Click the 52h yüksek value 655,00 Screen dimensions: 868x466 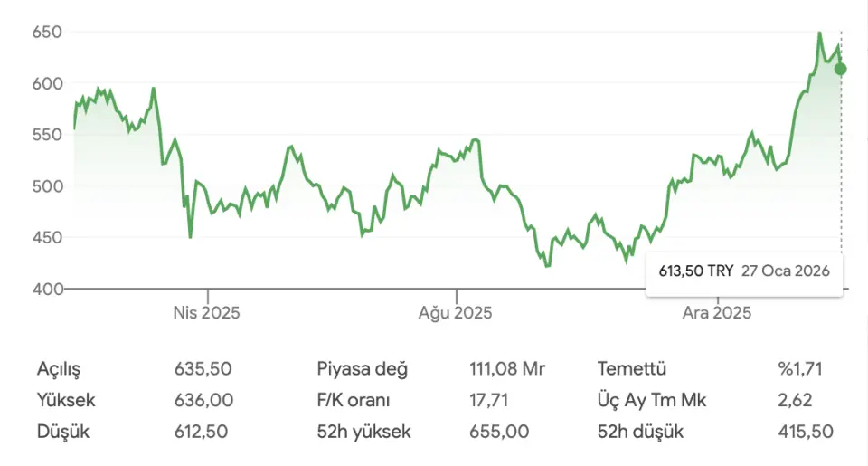point(499,432)
